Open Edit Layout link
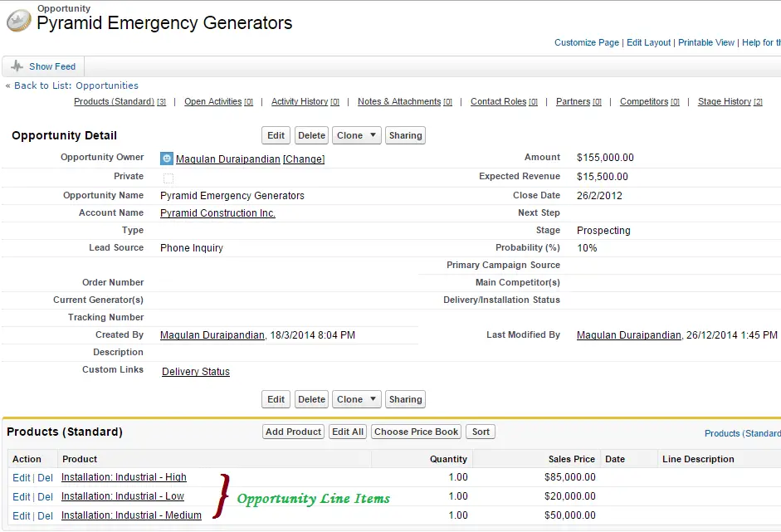This screenshot has width=781, height=532. [x=648, y=43]
